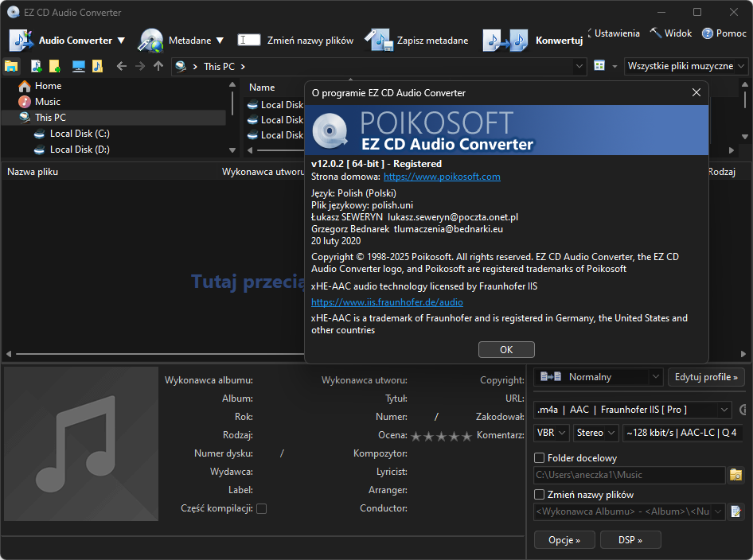Select Local Disk (D:) in the tree
753x560 pixels.
pyautogui.click(x=72, y=150)
